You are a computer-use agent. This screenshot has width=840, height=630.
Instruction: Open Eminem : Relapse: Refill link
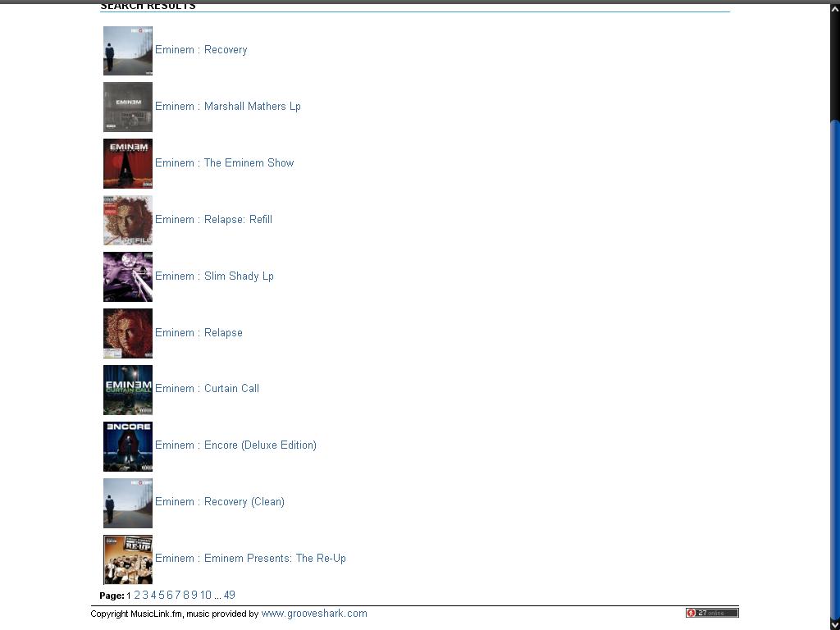click(x=213, y=220)
